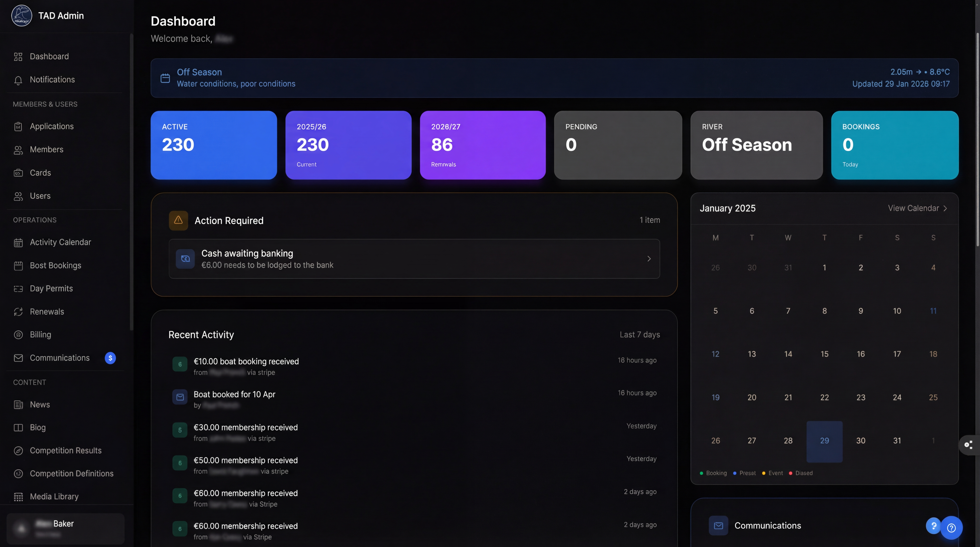Click the View Calendar link

coord(913,209)
